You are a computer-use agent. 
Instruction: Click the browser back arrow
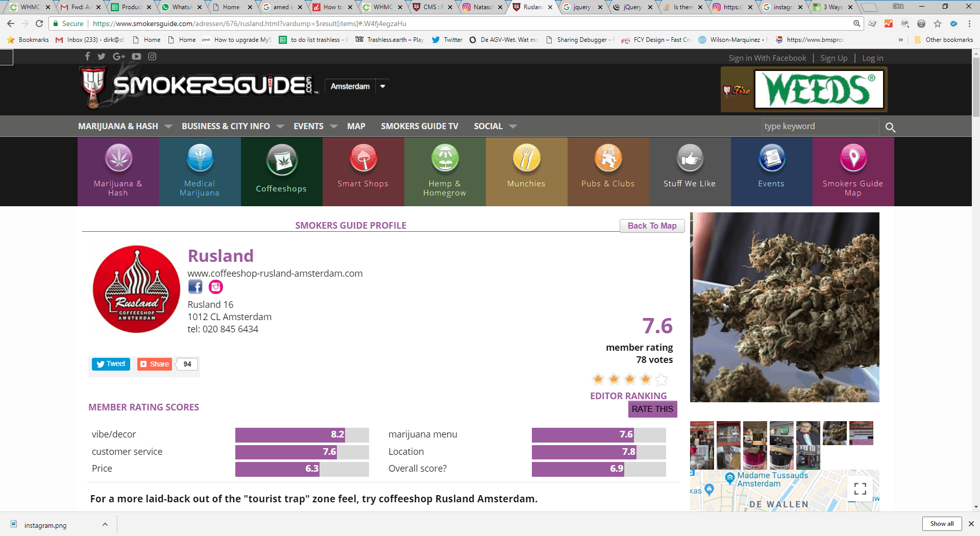pos(11,23)
